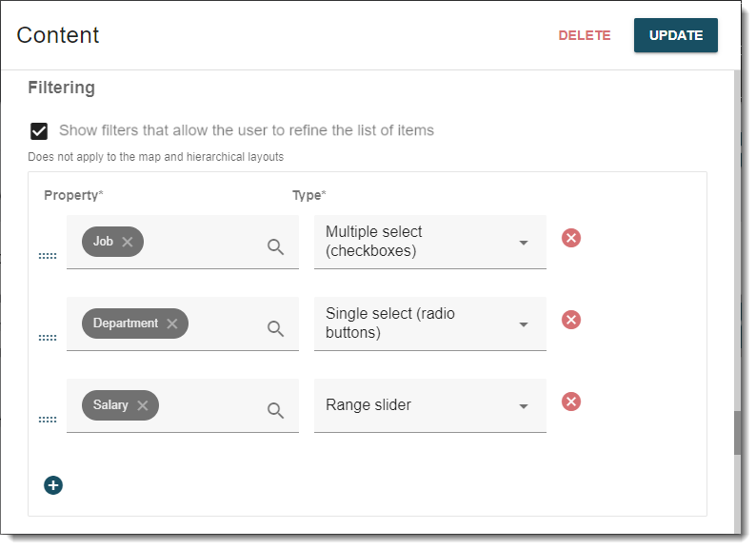The image size is (756, 549).
Task: Uncheck Show filters that allow refining items
Action: point(39,132)
